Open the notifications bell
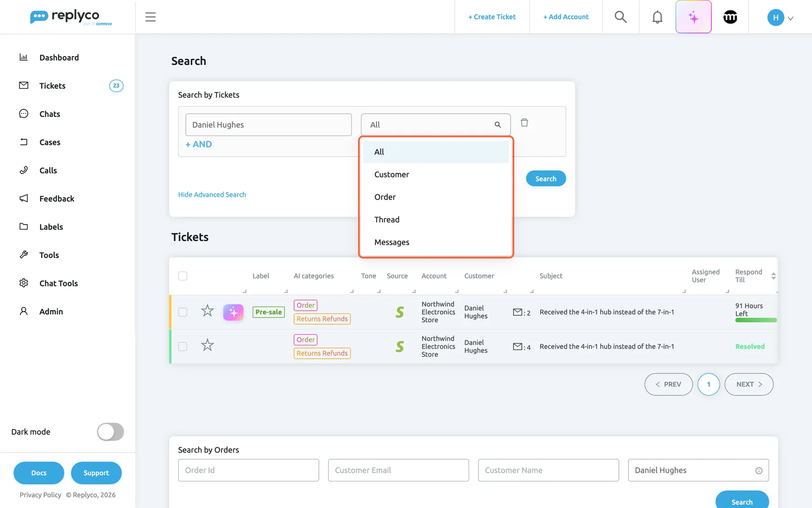 [657, 17]
